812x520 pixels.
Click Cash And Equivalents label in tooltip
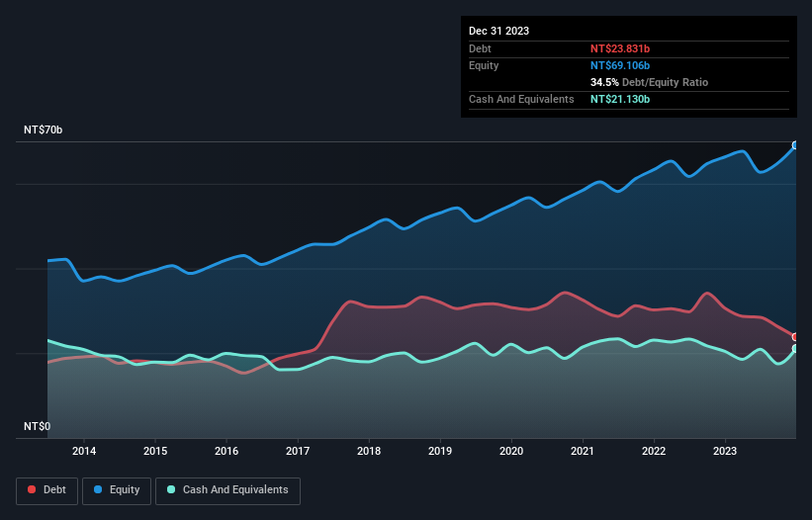coord(521,99)
